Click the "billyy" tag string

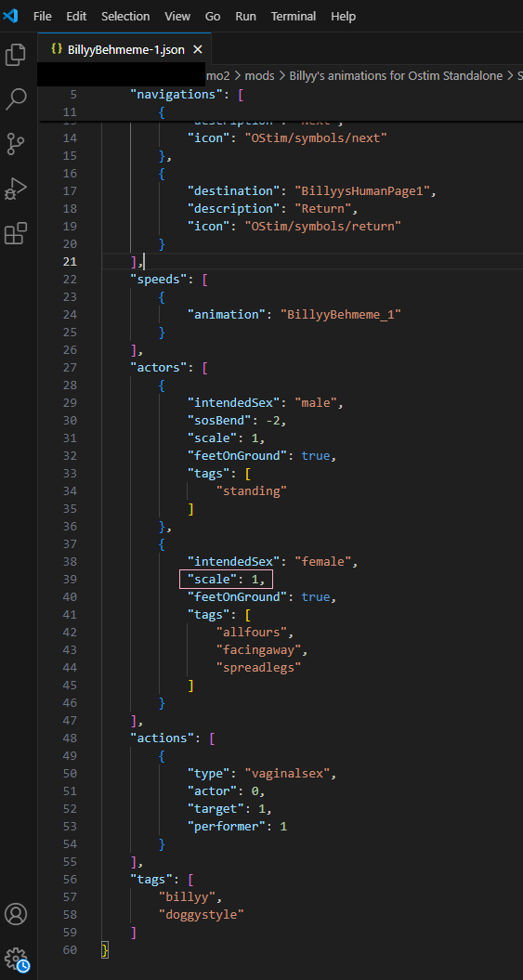[x=187, y=897]
